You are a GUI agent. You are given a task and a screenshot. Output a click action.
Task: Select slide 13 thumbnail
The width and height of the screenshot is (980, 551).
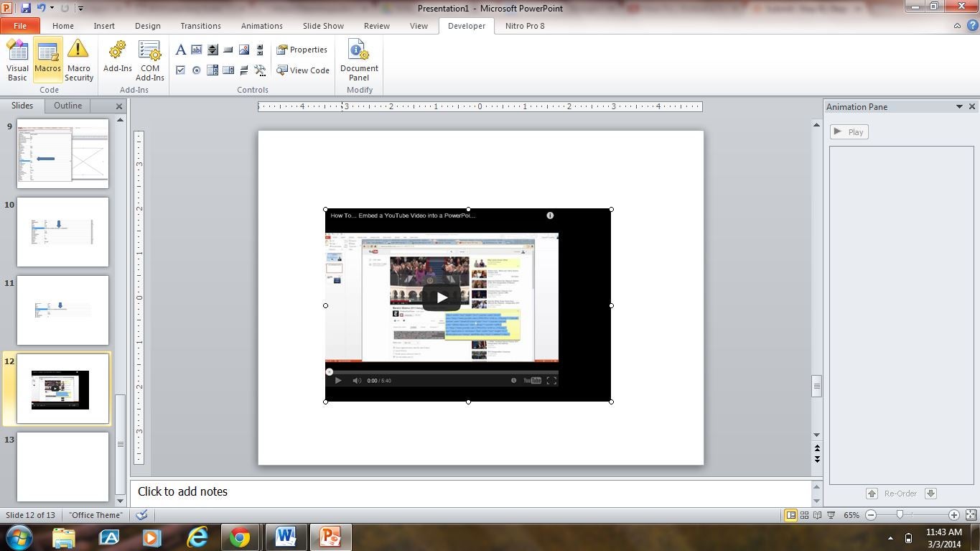[x=62, y=466]
